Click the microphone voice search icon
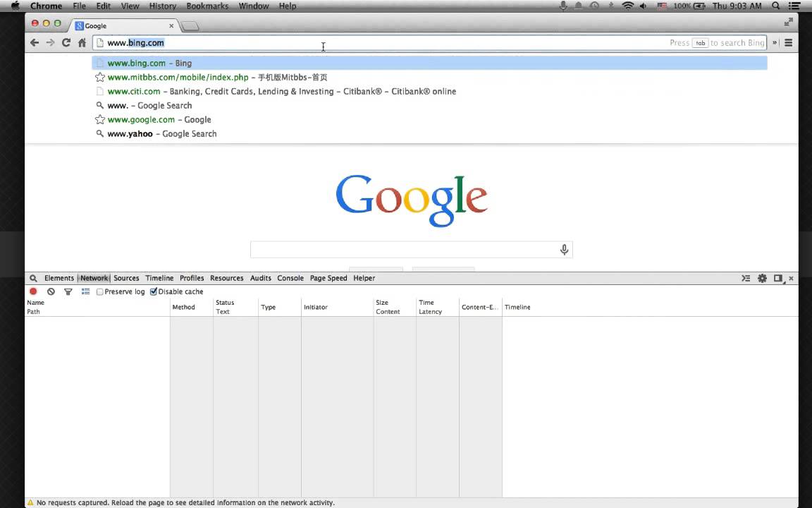 coord(564,250)
